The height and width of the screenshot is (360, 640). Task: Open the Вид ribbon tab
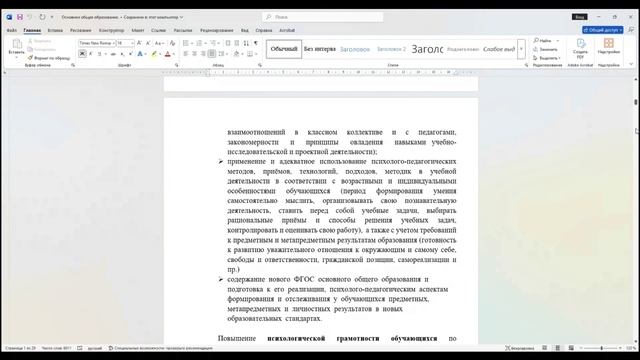click(x=244, y=30)
